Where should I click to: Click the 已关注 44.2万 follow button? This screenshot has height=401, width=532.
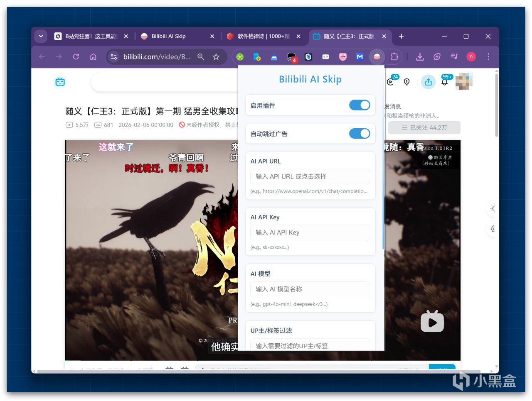click(424, 127)
